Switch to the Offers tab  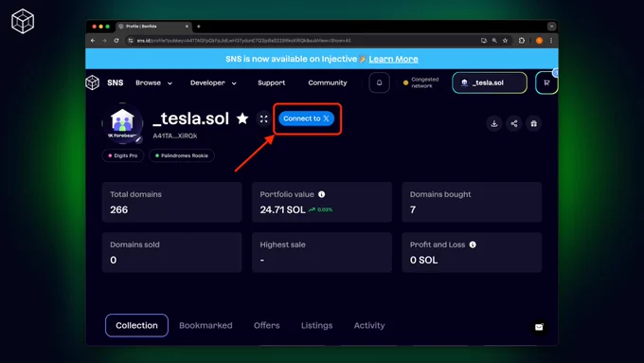pos(266,325)
